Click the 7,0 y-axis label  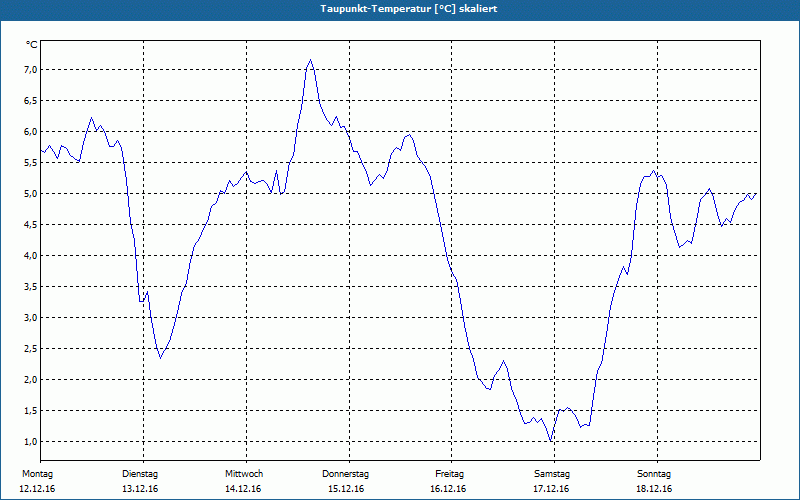tap(31, 69)
